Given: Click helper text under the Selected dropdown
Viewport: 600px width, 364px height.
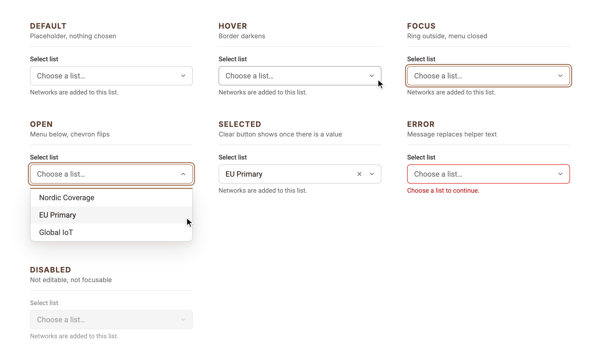Looking at the screenshot, I should point(263,191).
